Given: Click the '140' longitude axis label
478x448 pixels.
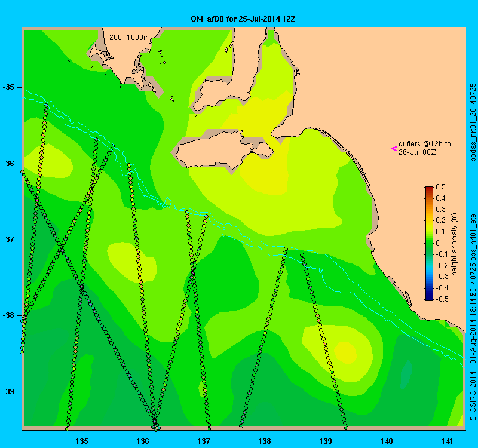Looking at the screenshot, I should 387,441.
